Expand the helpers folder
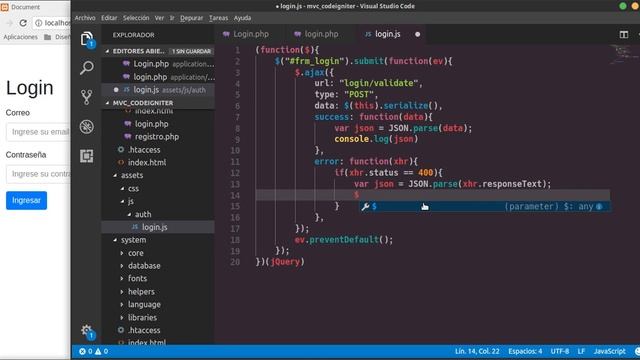Image resolution: width=640 pixels, height=360 pixels. coord(122,292)
